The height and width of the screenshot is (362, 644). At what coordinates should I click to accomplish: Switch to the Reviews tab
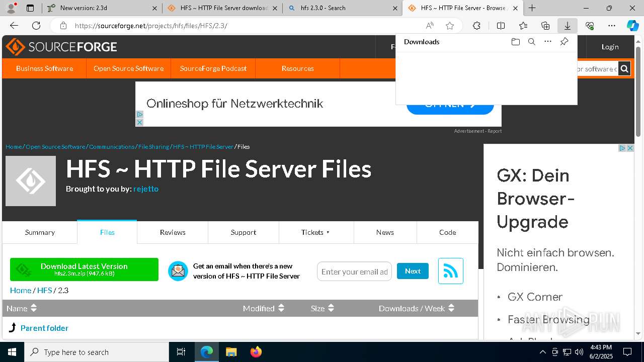173,232
